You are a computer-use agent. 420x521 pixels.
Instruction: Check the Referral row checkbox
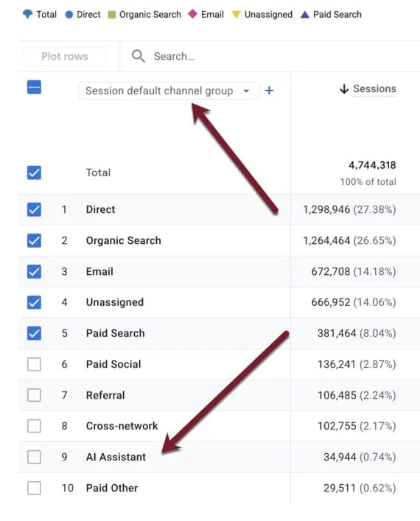pyautogui.click(x=34, y=395)
